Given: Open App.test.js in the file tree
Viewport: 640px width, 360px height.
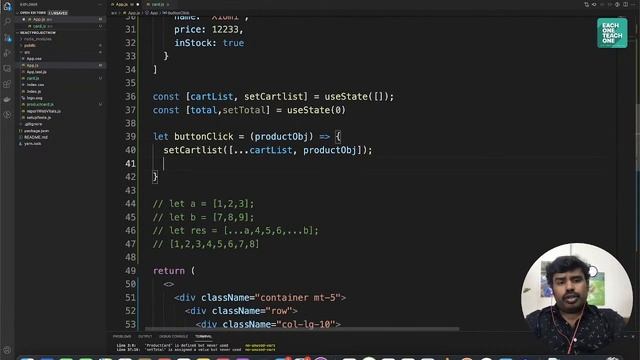Looking at the screenshot, I should point(37,72).
